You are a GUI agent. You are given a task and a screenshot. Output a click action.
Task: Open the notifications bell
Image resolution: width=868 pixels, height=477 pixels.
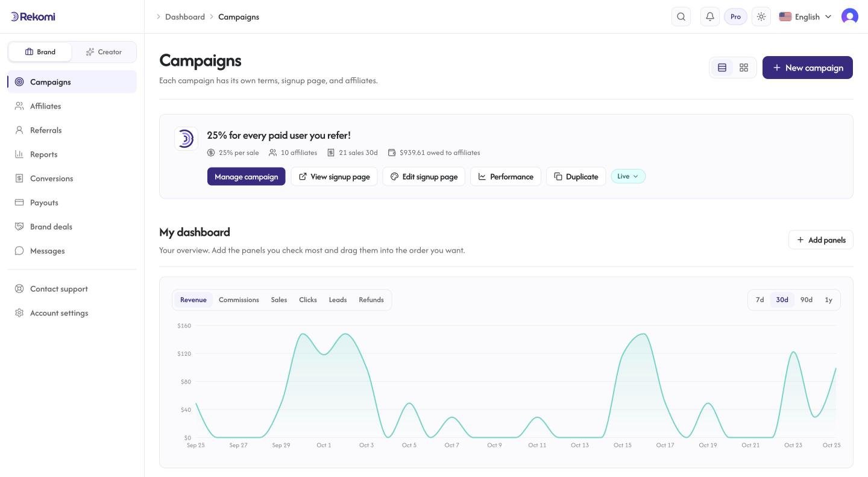(710, 17)
